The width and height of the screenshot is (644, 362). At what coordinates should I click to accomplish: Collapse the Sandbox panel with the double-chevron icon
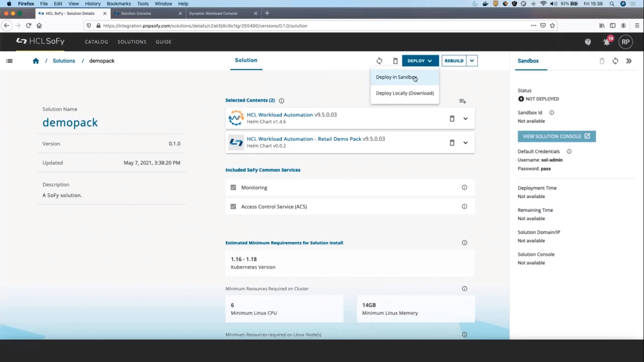628,61
